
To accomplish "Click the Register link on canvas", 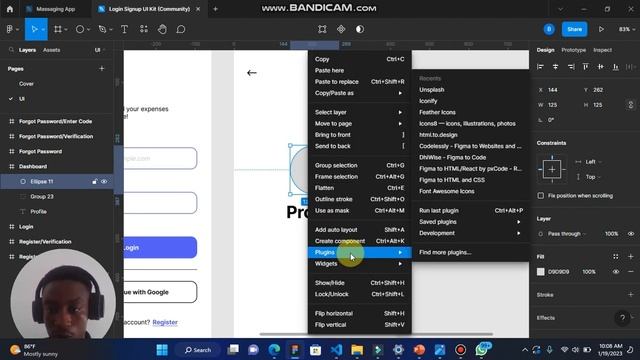I will pos(165,322).
